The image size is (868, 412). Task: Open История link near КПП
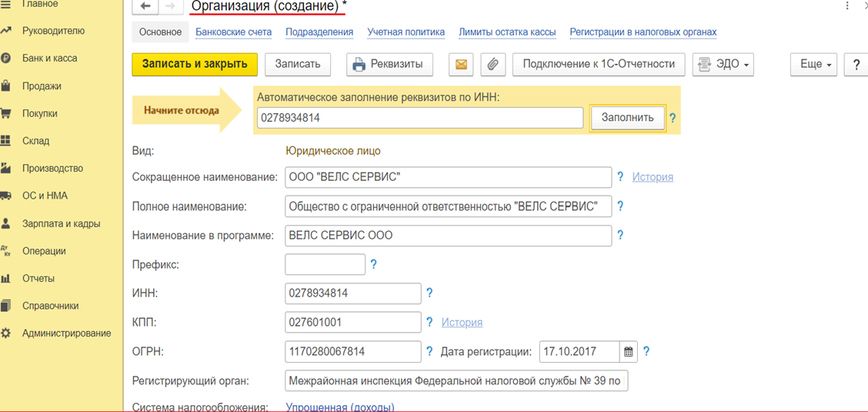[x=462, y=323]
